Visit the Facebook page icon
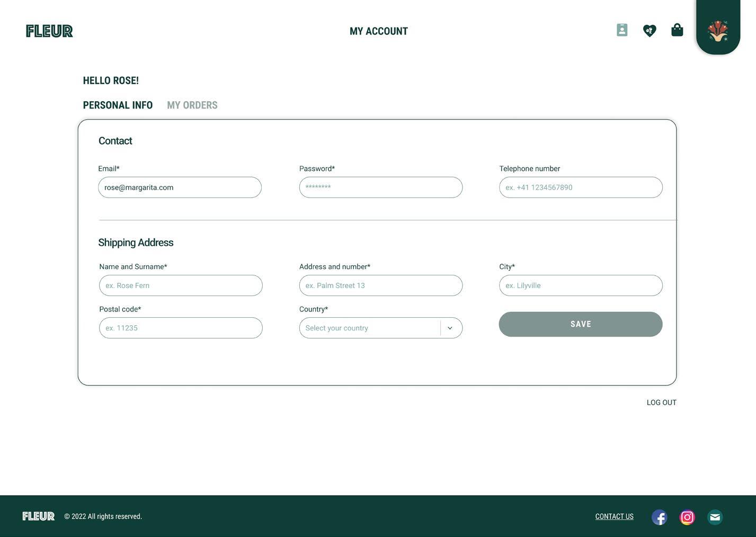The width and height of the screenshot is (756, 537). (x=659, y=517)
